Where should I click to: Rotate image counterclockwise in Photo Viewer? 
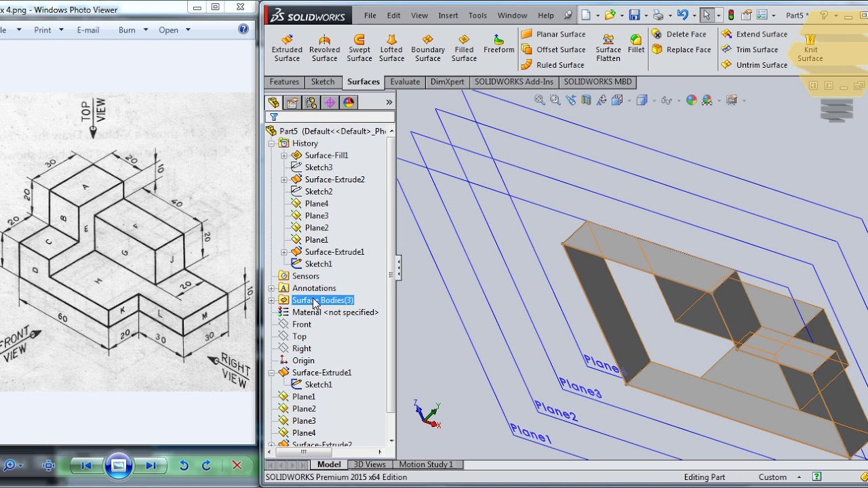[184, 466]
